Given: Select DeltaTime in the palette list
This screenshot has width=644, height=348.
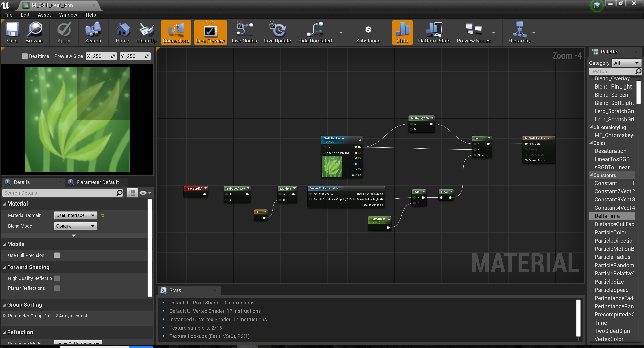Looking at the screenshot, I should [607, 216].
